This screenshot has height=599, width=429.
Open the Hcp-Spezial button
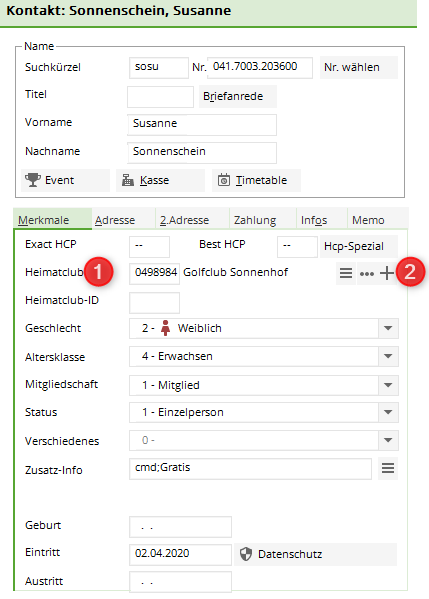click(x=359, y=246)
